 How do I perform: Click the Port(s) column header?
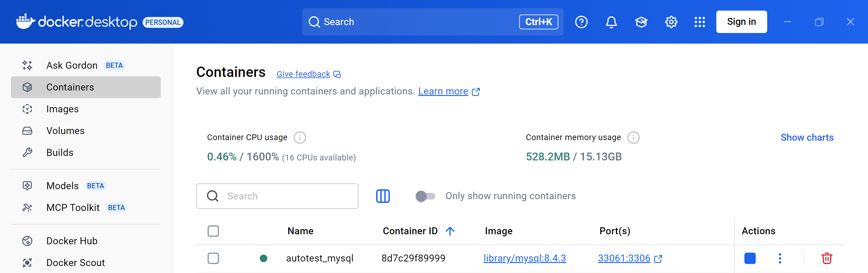click(615, 231)
